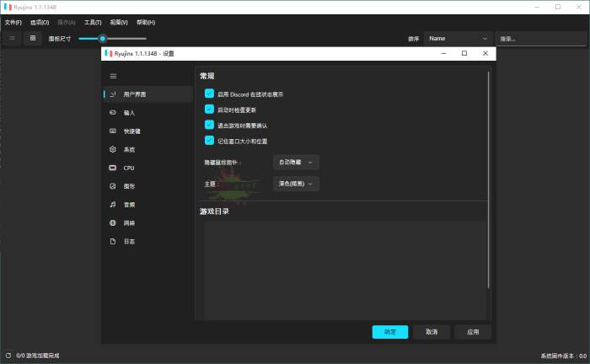The height and width of the screenshot is (364, 590).
Task: Open the Name sort dropdown in main window
Action: pos(458,39)
